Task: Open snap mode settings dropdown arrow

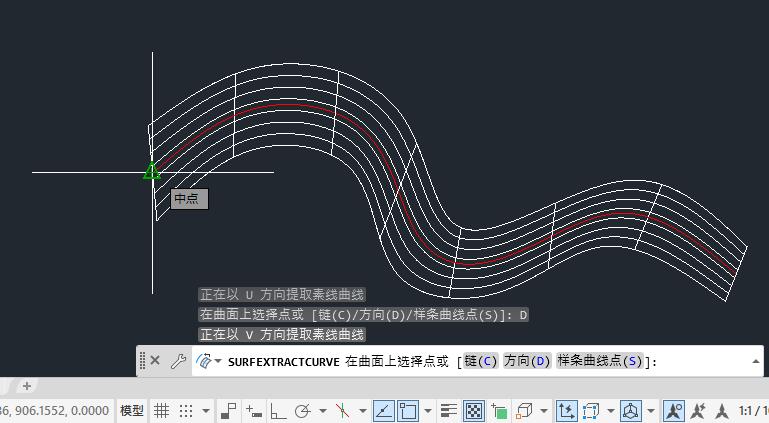Action: click(206, 410)
